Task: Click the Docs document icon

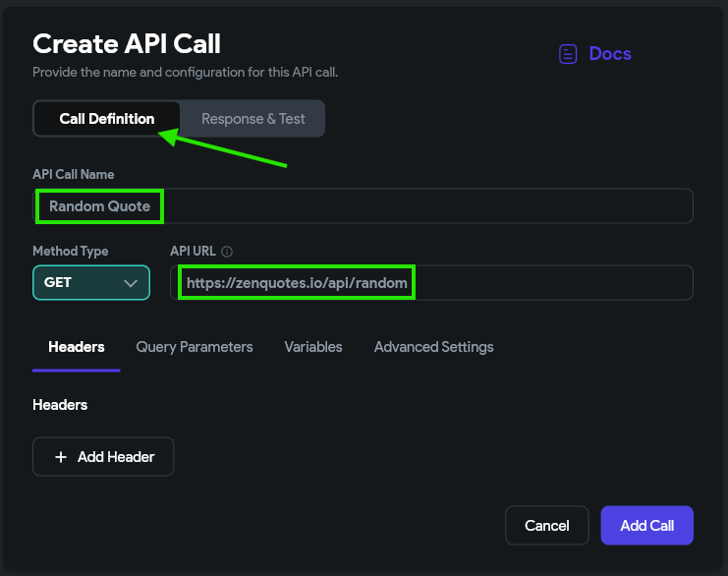Action: [567, 54]
